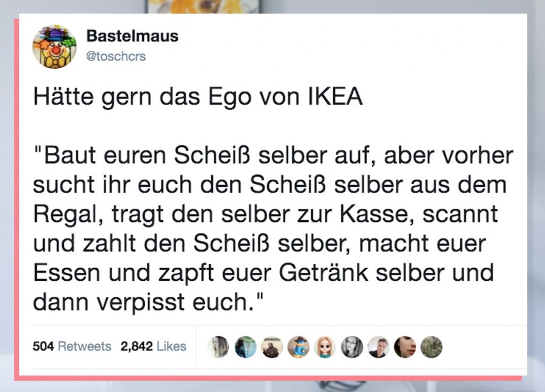Open the sepia dark-figure liker avatar
The image size is (545, 392).
coord(272,347)
